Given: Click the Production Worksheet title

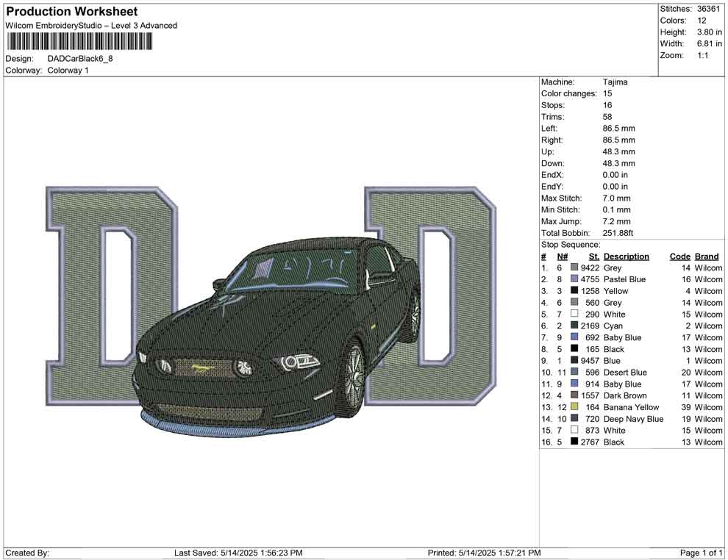Looking at the screenshot, I should click(72, 12).
